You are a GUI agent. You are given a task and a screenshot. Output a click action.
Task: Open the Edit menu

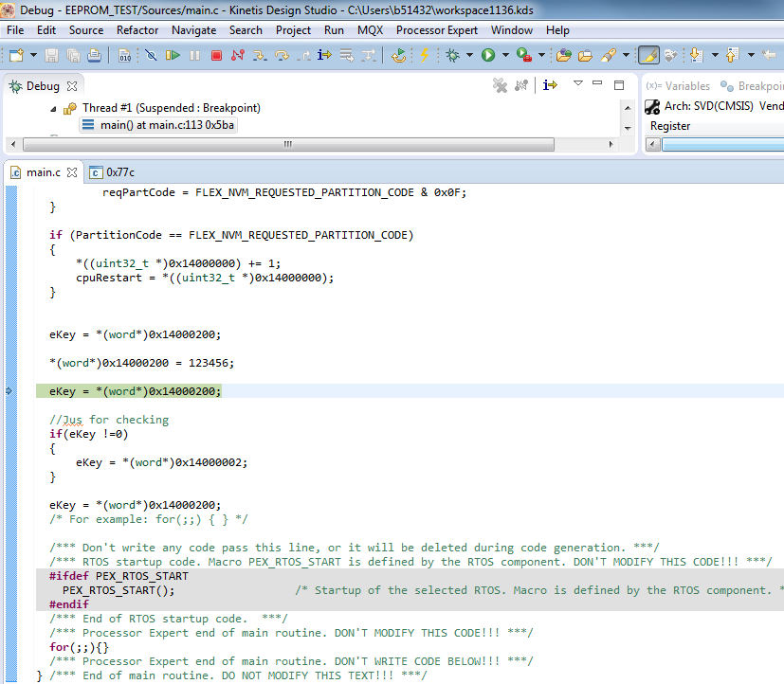[x=46, y=30]
